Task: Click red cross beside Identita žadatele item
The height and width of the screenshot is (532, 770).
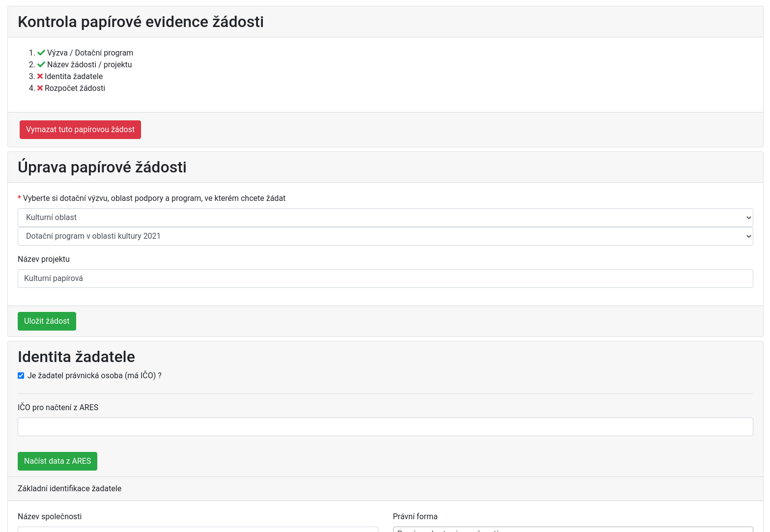Action: (40, 77)
